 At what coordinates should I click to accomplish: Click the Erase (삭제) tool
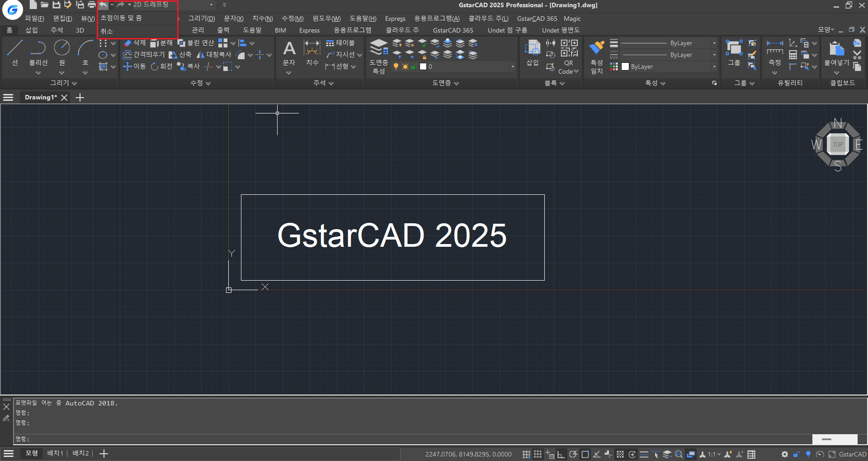(135, 43)
